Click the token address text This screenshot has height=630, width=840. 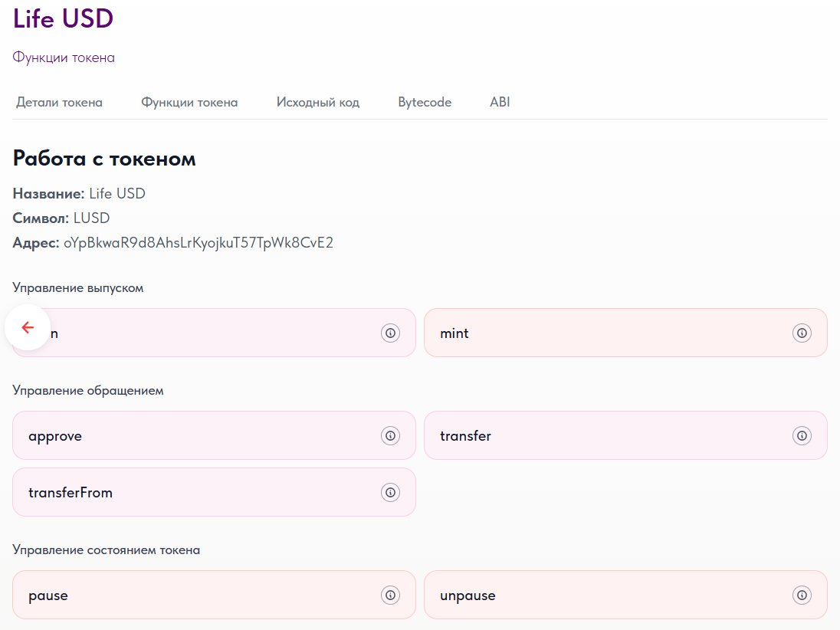(x=199, y=243)
